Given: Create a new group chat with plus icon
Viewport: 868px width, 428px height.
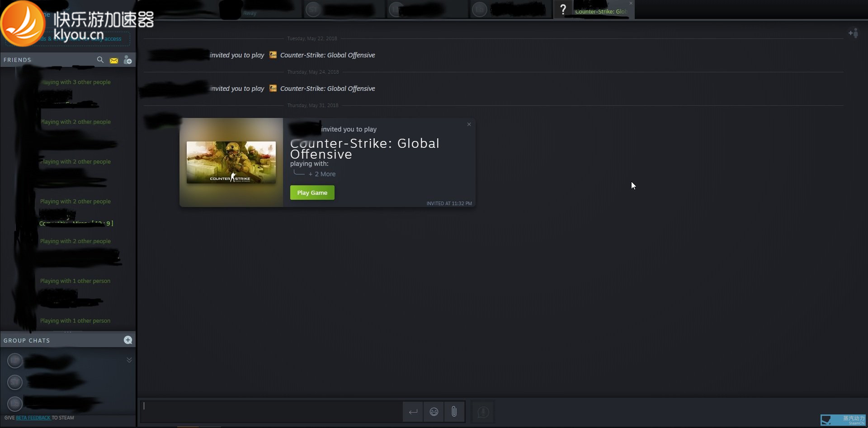Looking at the screenshot, I should pos(128,340).
